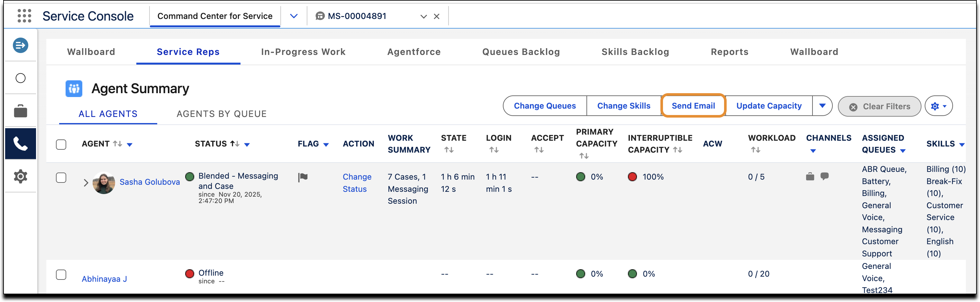Sort by the State column arrows
980x302 pixels.
coord(449,150)
